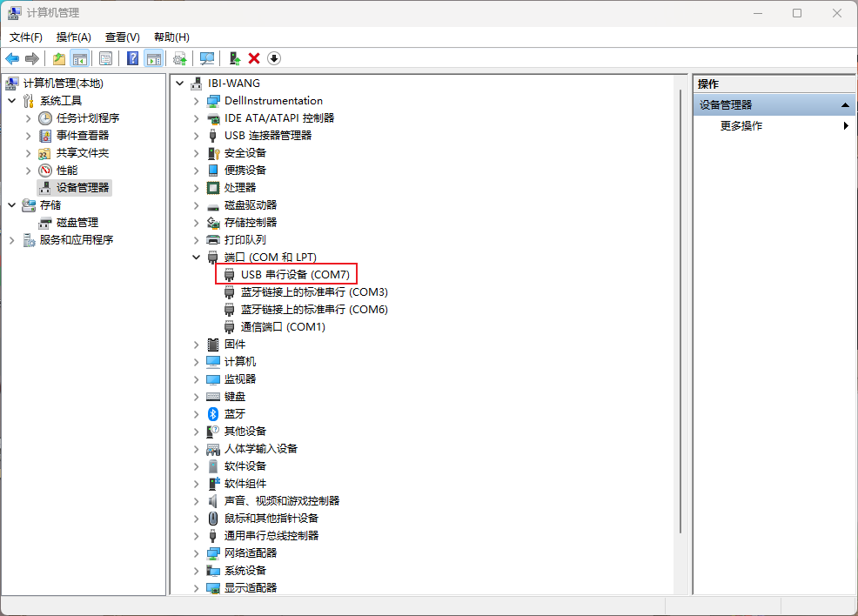Select 通信端口 (COM1)
The width and height of the screenshot is (858, 616).
tap(283, 327)
